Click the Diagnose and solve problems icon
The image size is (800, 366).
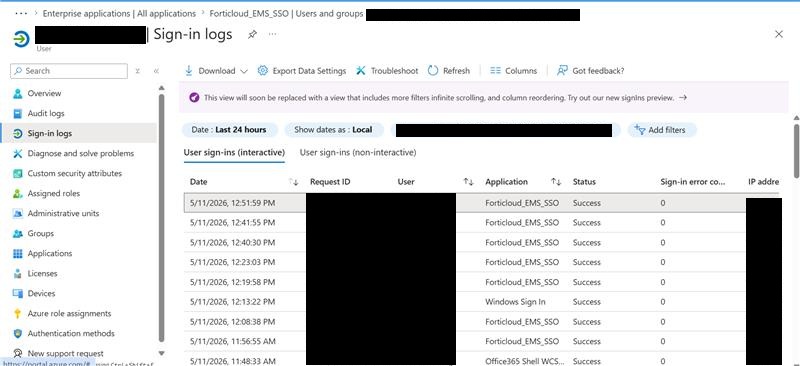click(x=18, y=153)
